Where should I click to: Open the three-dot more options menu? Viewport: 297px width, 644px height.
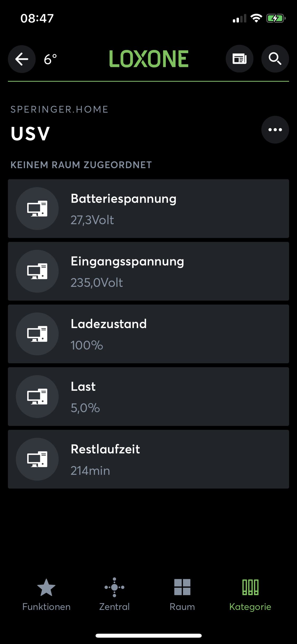pyautogui.click(x=275, y=130)
